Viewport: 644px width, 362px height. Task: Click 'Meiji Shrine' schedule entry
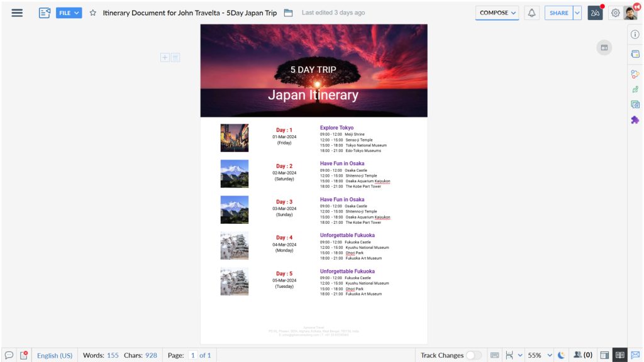tap(355, 134)
